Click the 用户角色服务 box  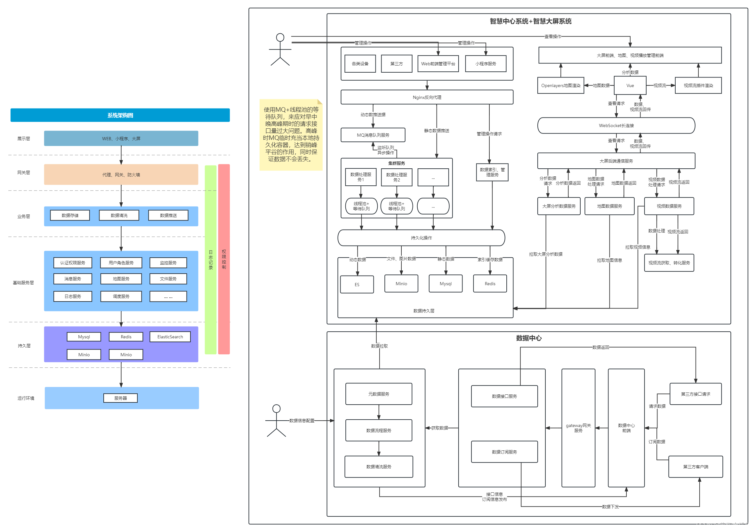[121, 263]
